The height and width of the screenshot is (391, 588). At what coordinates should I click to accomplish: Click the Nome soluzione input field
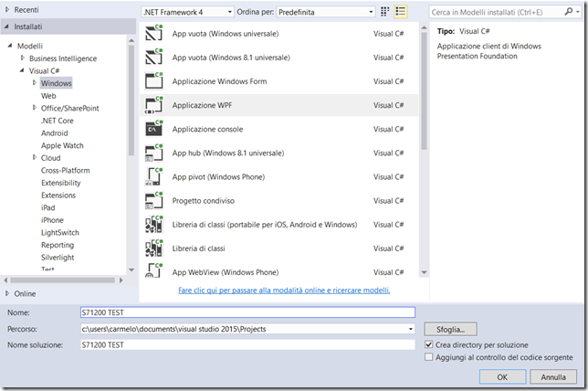pyautogui.click(x=247, y=344)
